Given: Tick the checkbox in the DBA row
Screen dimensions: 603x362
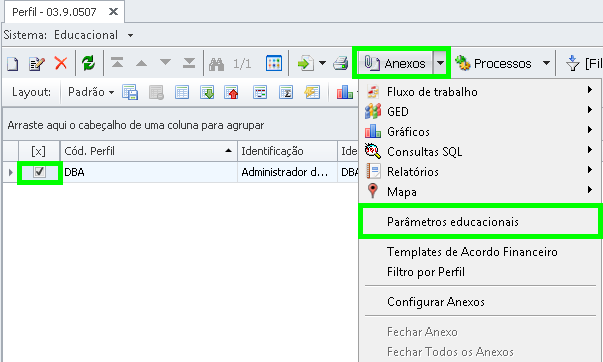Looking at the screenshot, I should point(39,172).
